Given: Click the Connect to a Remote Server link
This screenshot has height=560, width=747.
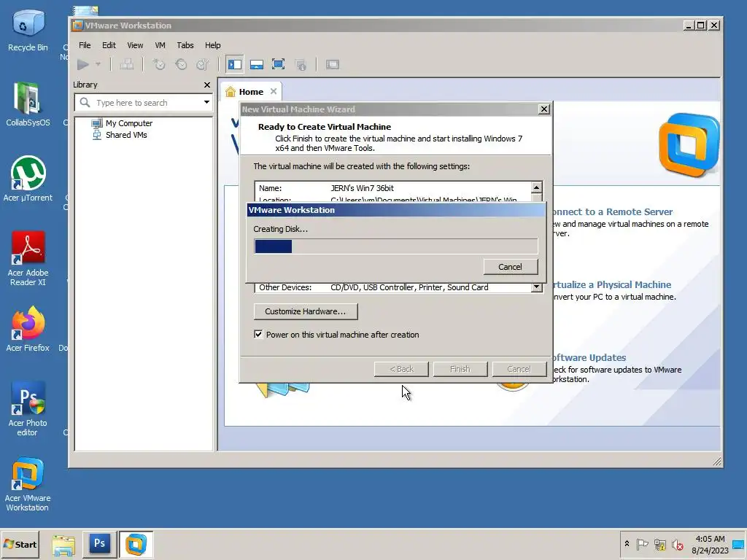Looking at the screenshot, I should click(613, 212).
